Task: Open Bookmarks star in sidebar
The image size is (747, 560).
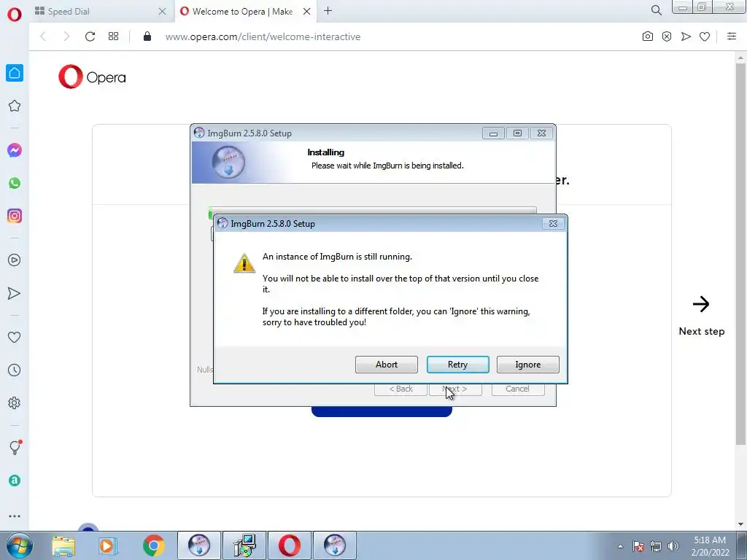Action: click(15, 106)
